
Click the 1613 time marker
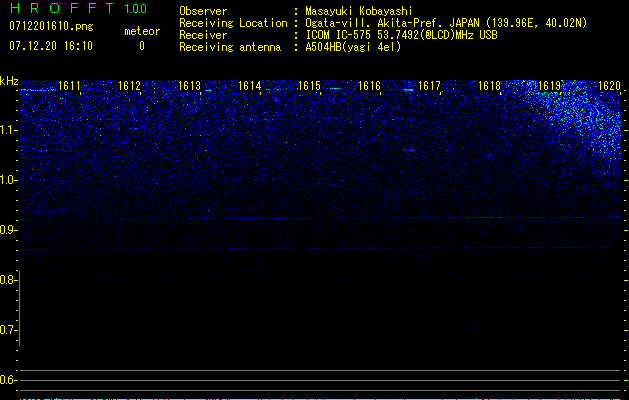pos(189,86)
